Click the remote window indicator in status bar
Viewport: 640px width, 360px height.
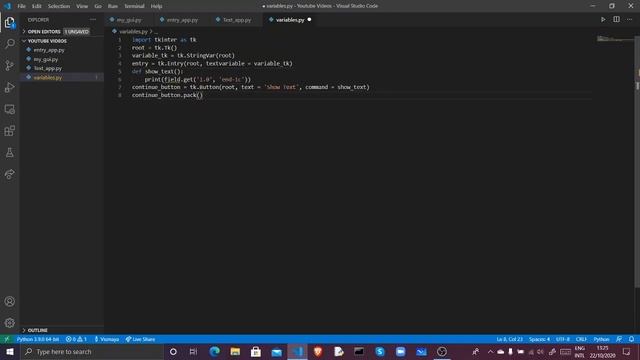click(7, 339)
